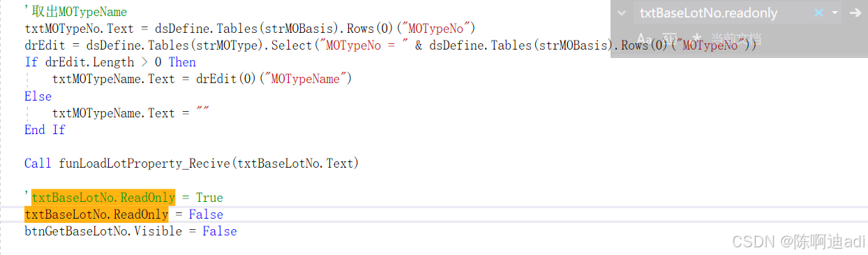The image size is (868, 255).
Task: Toggle regular expression (.*) search option
Action: coord(696,38)
